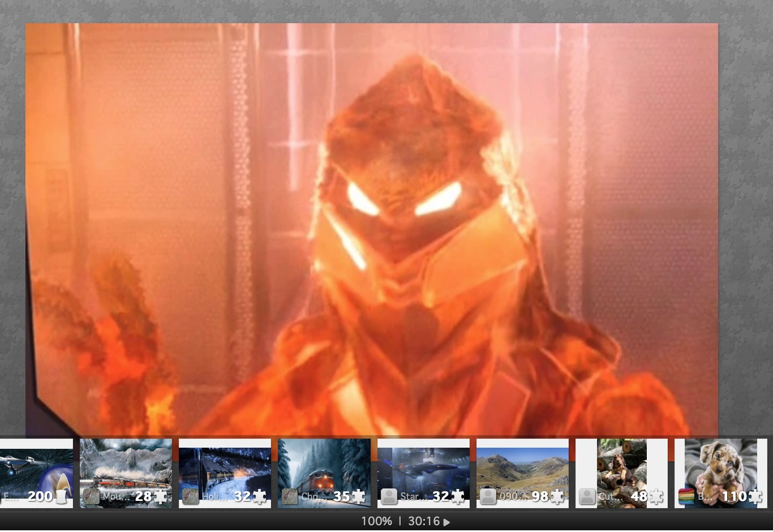This screenshot has width=773, height=532.
Task: Open the 32-piece holiday train puzzle
Action: click(225, 473)
